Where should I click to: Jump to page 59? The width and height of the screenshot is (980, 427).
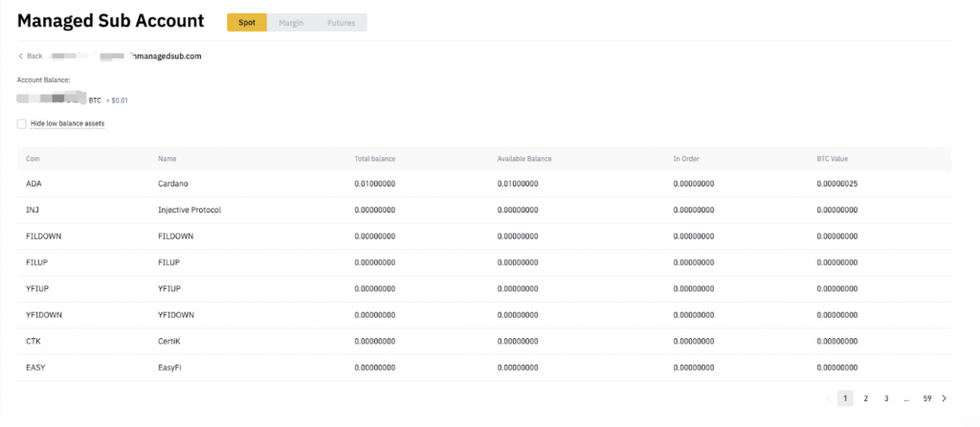click(926, 398)
